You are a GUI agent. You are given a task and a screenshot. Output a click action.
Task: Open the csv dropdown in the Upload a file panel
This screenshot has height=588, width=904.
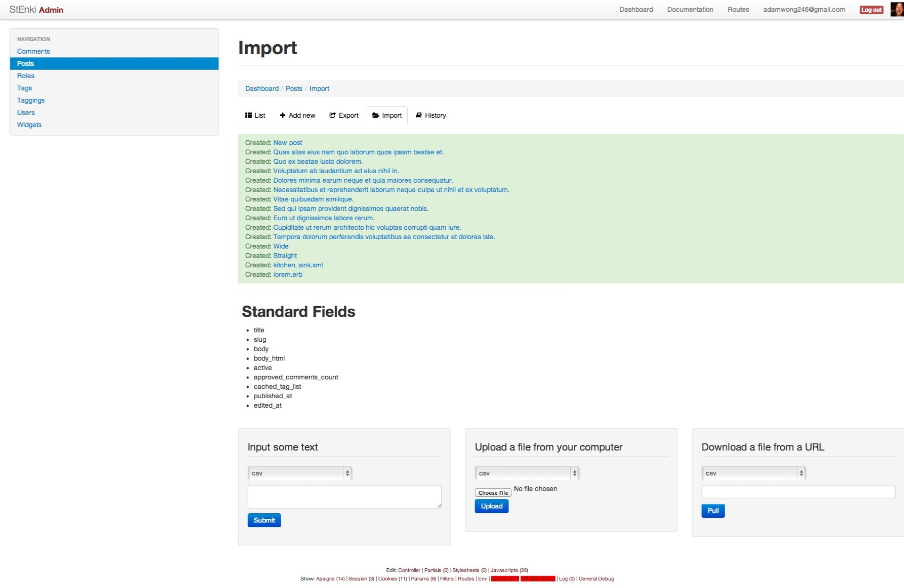click(526, 473)
